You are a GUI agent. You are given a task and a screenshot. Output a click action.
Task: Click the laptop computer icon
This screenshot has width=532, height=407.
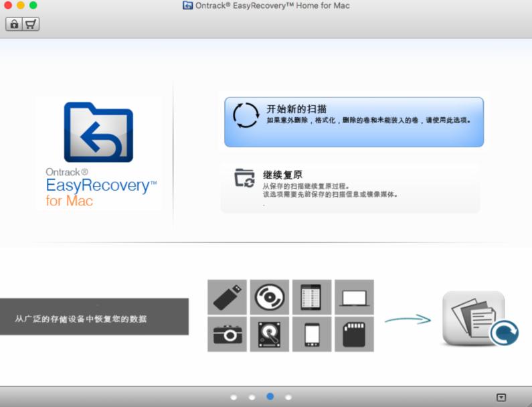pos(354,297)
